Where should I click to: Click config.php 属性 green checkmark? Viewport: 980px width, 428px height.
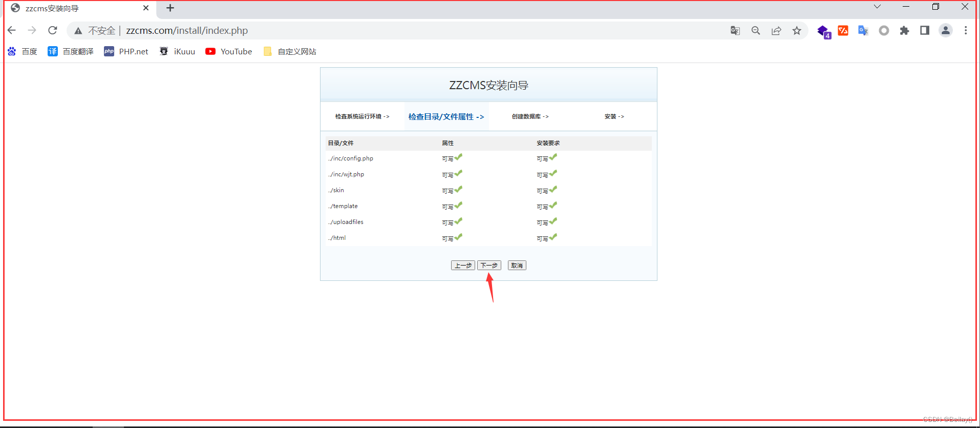458,157
